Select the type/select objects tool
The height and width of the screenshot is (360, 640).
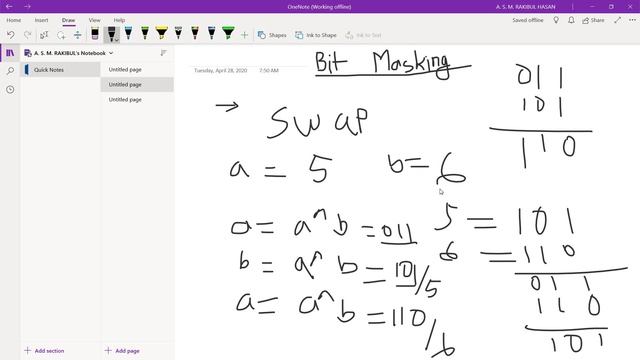[x=44, y=35]
